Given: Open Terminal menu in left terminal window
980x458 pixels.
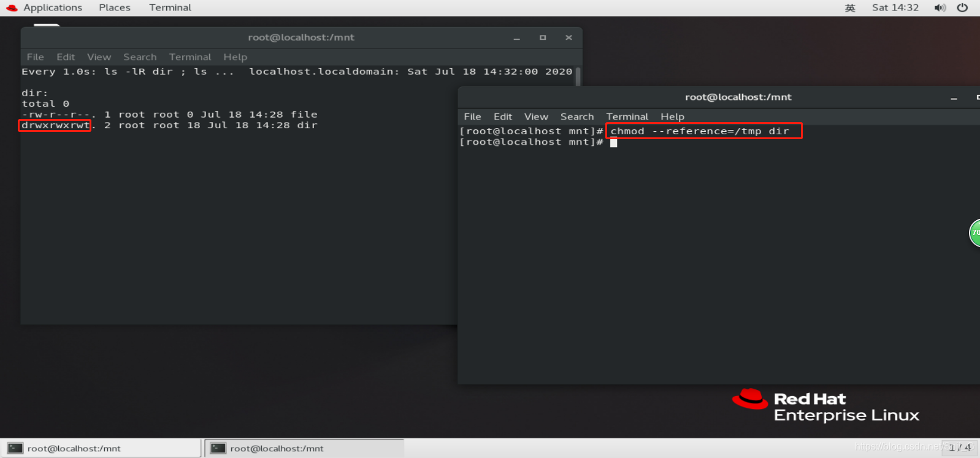Looking at the screenshot, I should tap(190, 57).
